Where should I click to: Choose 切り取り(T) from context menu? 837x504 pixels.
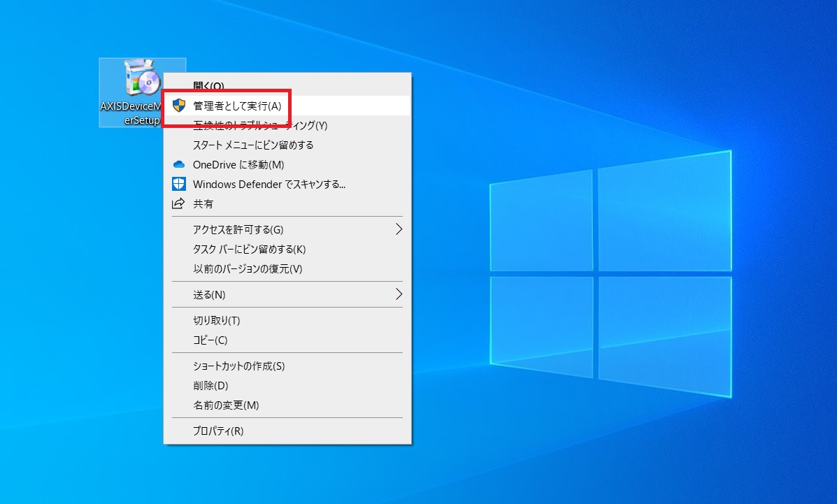point(287,320)
